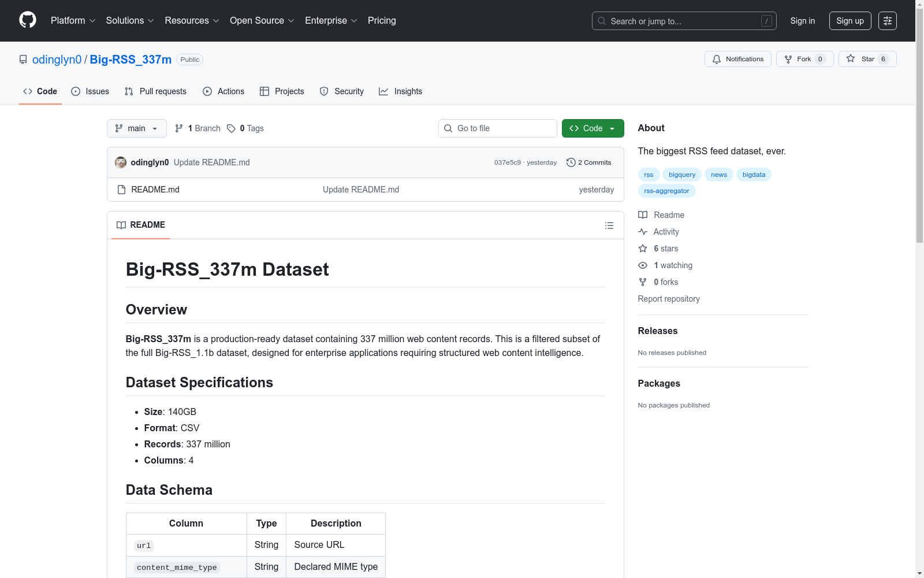Click the rss-aggregator topic tag

(667, 191)
